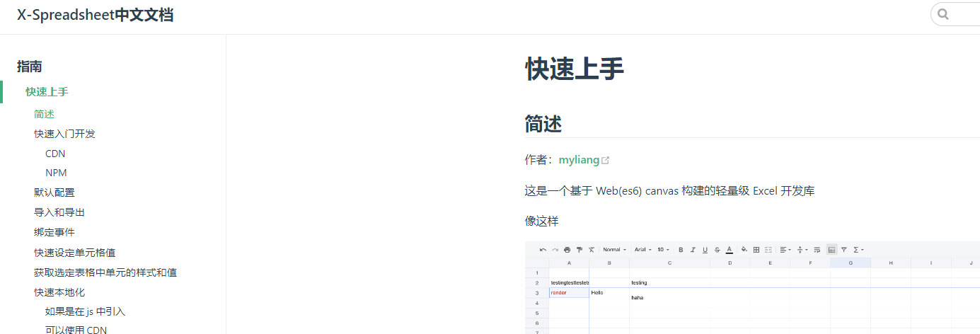
Task: Toggle the freeze cell icon
Action: tap(831, 250)
